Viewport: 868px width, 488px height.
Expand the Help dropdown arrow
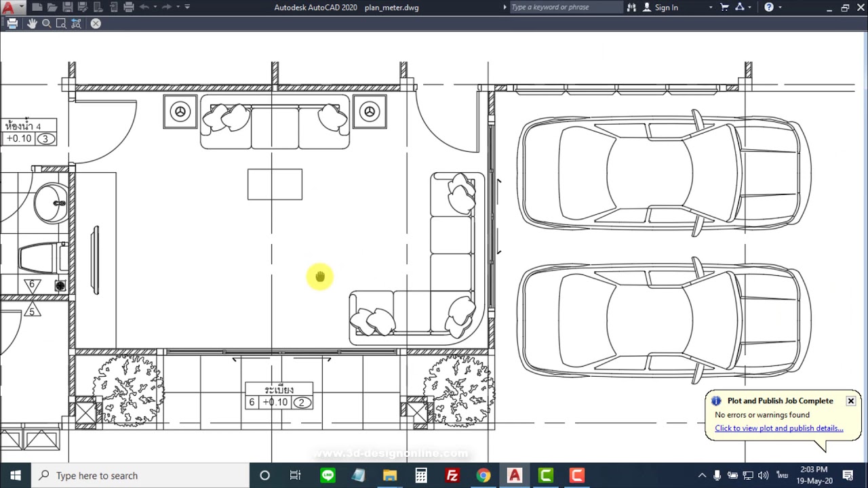pos(781,7)
